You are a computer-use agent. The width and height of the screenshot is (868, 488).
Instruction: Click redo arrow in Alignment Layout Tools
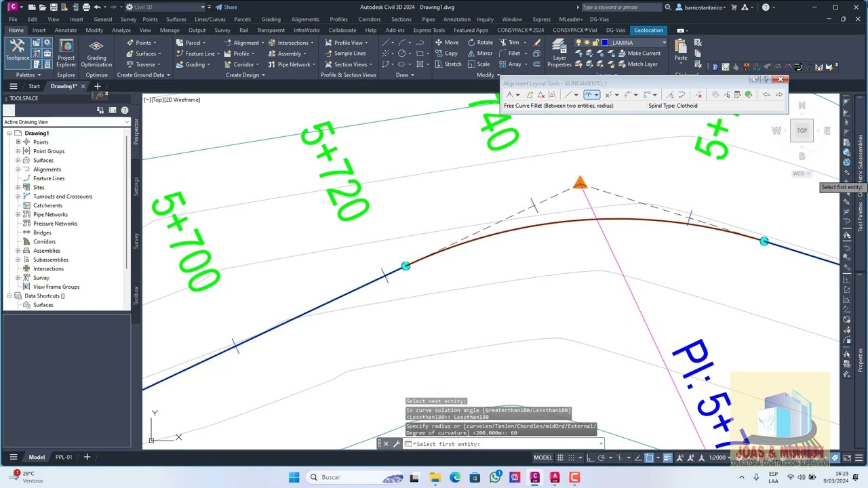tap(778, 95)
